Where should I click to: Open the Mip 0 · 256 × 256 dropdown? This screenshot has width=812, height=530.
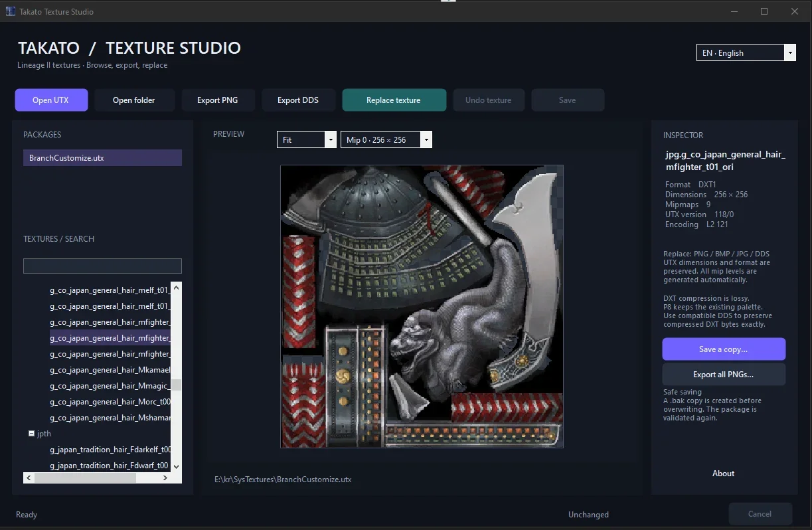[x=386, y=139]
